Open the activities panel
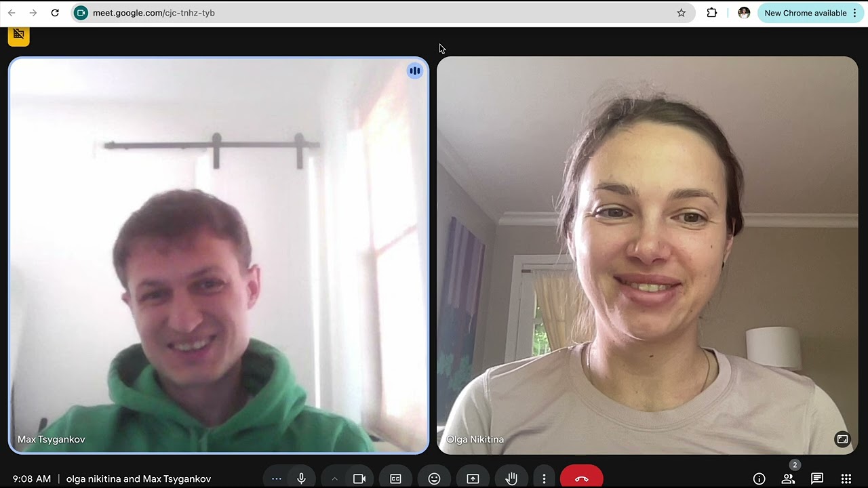The width and height of the screenshot is (868, 488). 846,479
